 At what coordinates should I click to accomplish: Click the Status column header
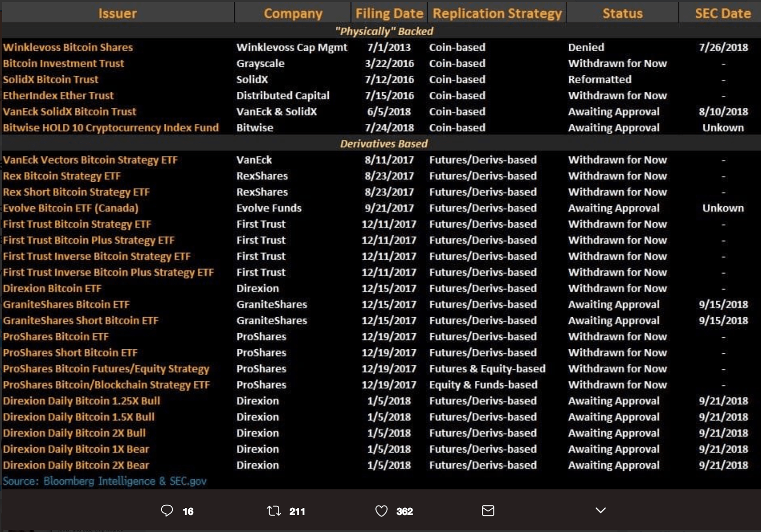pyautogui.click(x=622, y=14)
